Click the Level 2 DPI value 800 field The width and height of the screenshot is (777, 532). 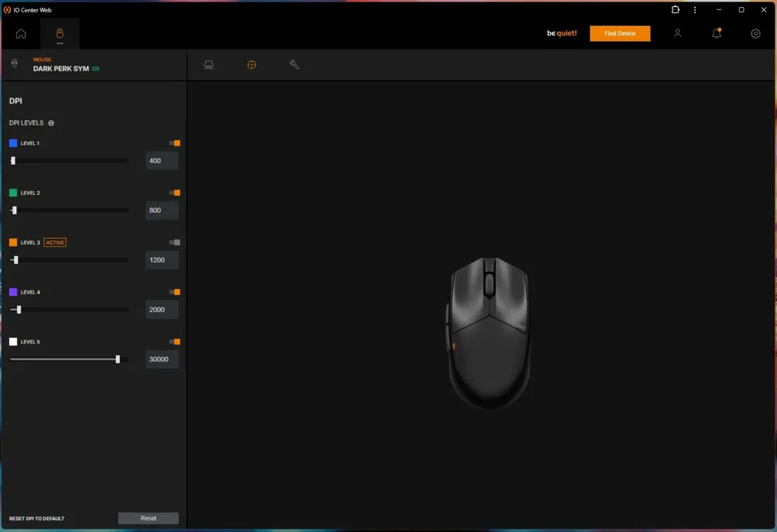(162, 210)
